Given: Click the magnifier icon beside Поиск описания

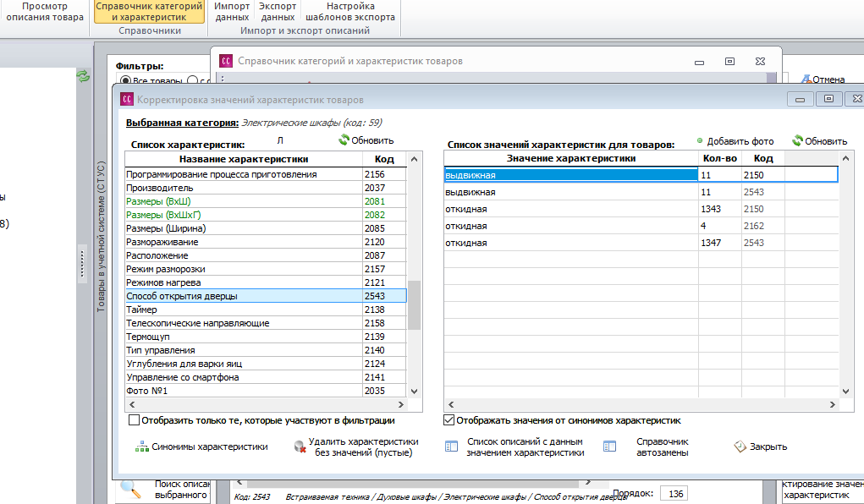Looking at the screenshot, I should 130,489.
